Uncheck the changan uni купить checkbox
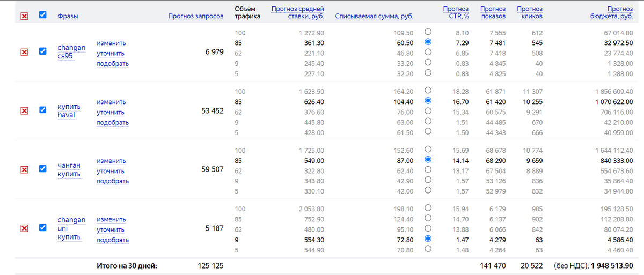Screen dimensions: 644x275 (43, 228)
